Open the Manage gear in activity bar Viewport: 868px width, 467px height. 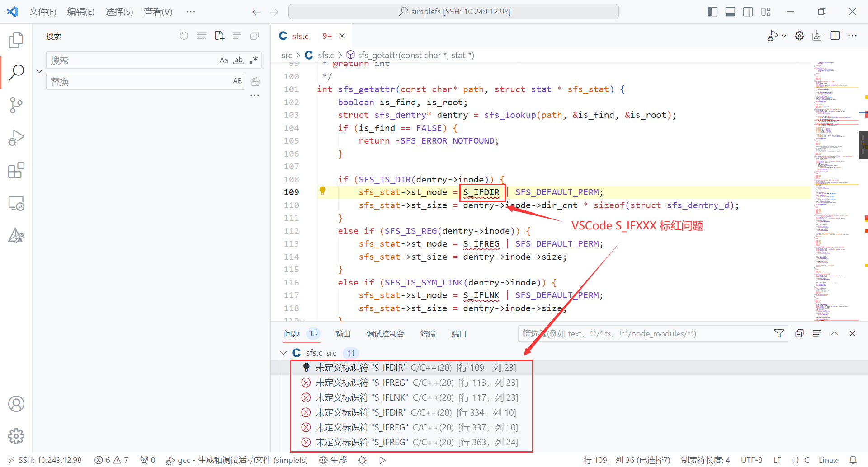point(16,436)
